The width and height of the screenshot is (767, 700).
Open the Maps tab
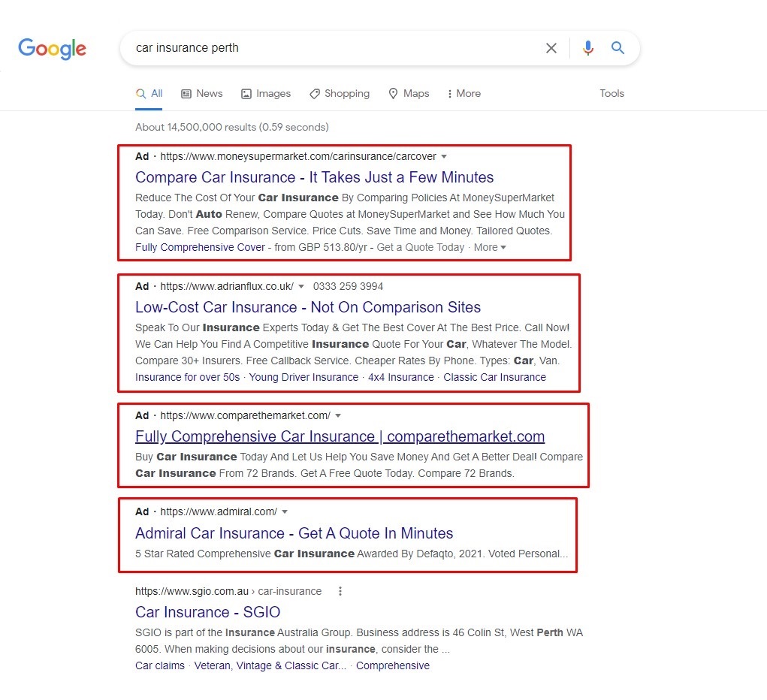pos(409,93)
